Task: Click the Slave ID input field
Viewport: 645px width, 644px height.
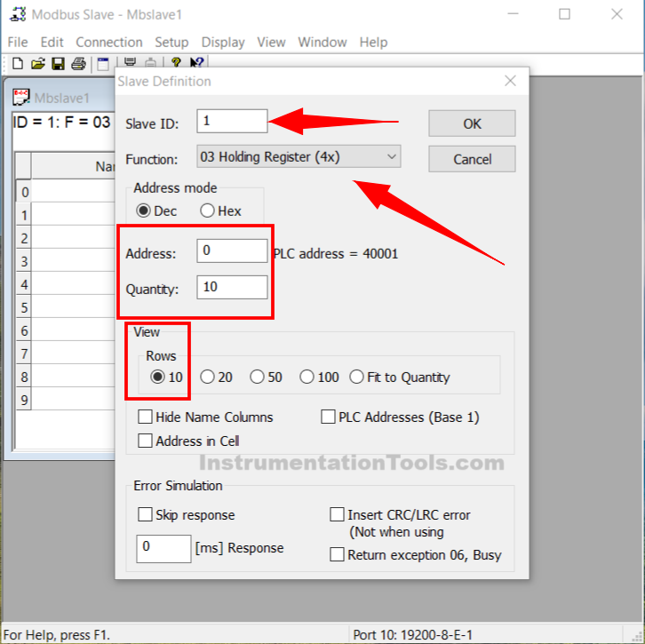Action: point(232,121)
